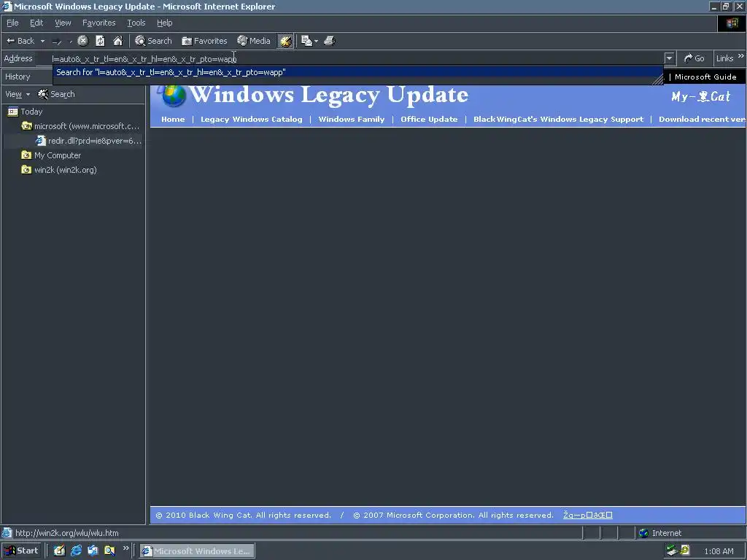This screenshot has height=560, width=747.
Task: Open the Favorites menu
Action: point(98,23)
